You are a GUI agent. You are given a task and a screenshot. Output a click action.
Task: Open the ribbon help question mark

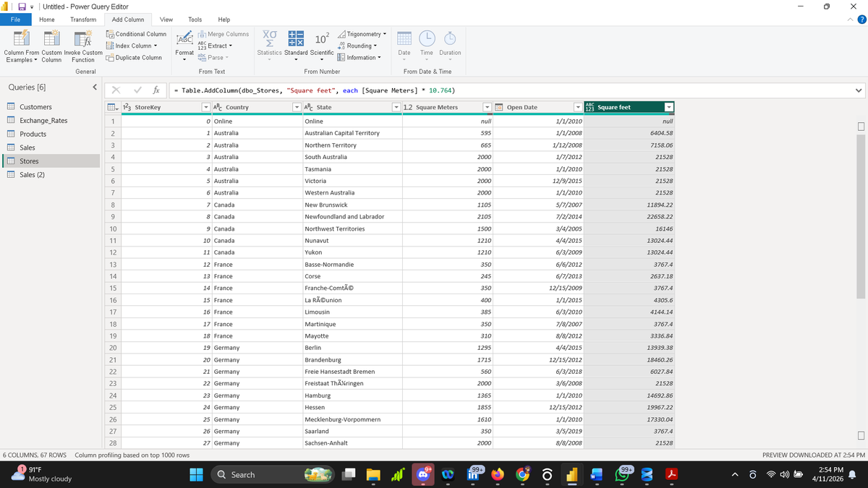[x=861, y=20]
